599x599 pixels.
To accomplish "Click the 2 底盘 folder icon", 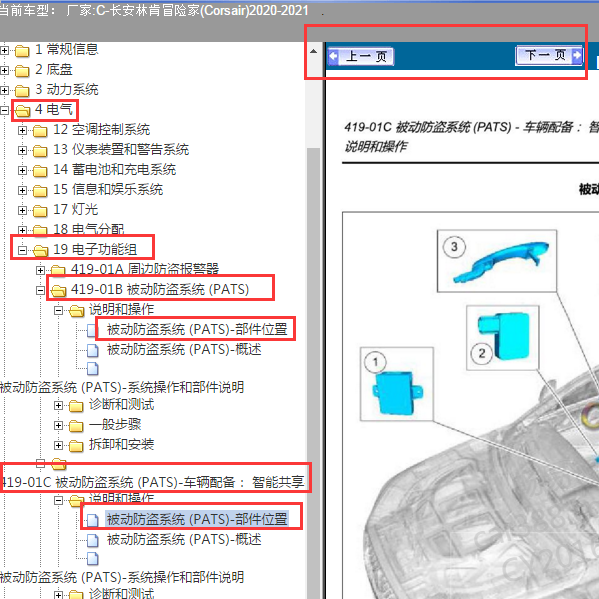I will [22, 71].
